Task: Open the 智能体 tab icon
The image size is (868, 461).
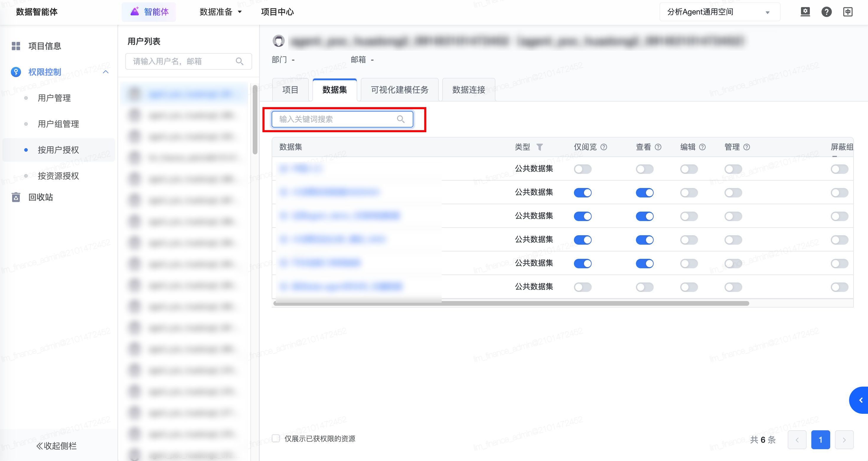Action: pos(135,12)
